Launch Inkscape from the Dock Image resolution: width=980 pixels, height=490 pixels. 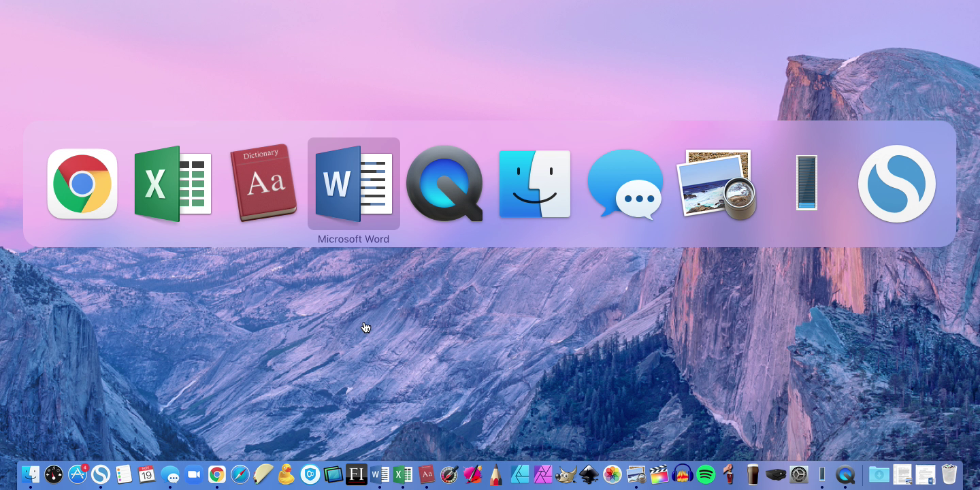point(589,474)
